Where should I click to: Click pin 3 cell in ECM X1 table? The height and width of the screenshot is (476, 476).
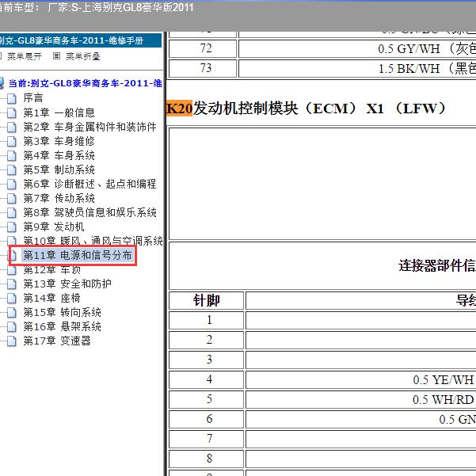207,360
